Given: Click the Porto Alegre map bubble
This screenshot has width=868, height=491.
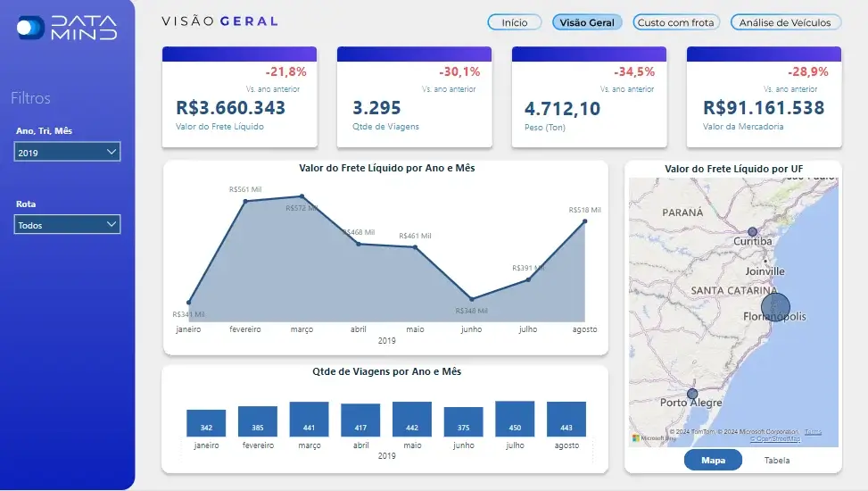Looking at the screenshot, I should (692, 394).
